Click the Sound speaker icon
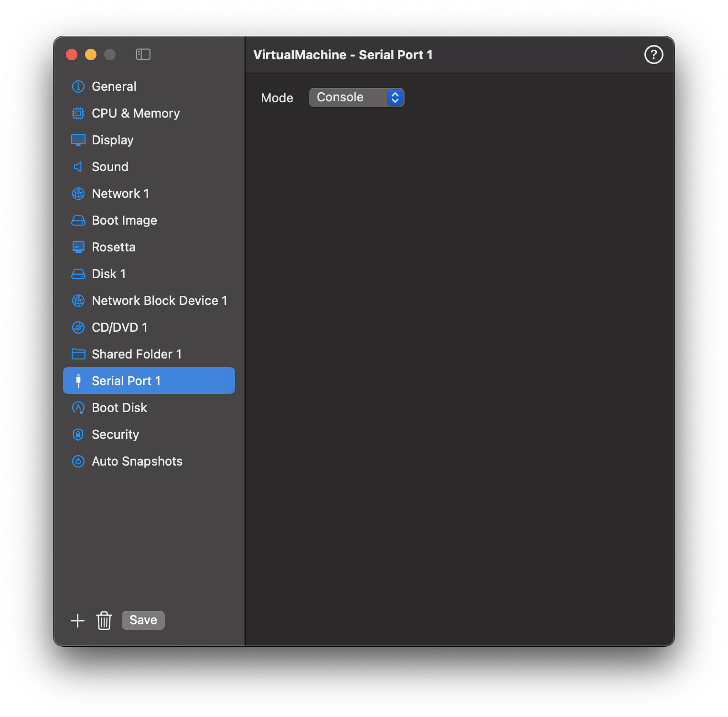 [78, 167]
